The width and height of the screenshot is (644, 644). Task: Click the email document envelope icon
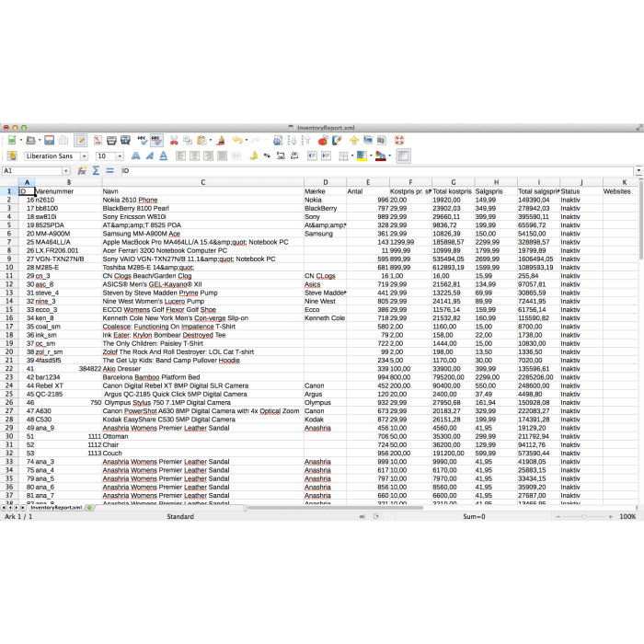[63, 141]
